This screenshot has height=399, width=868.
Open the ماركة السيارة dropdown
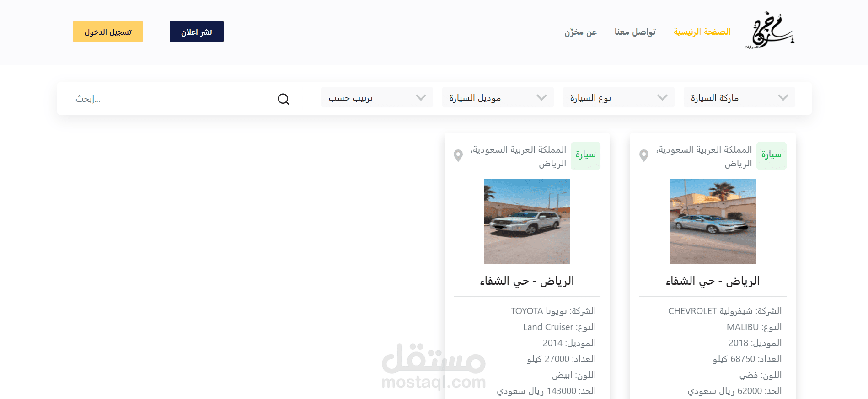tap(739, 97)
